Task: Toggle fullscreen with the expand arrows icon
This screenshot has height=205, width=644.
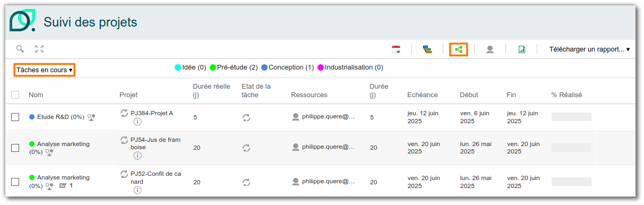Action: click(39, 49)
